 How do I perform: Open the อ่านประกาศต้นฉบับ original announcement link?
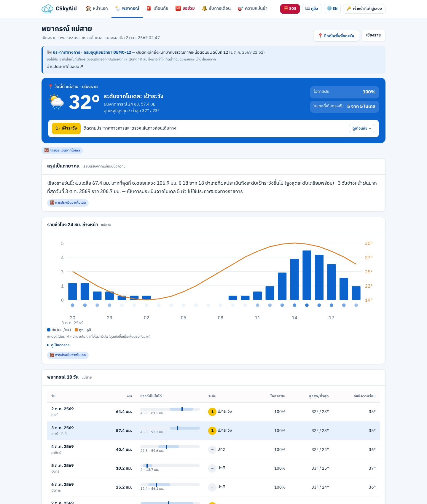click(65, 67)
